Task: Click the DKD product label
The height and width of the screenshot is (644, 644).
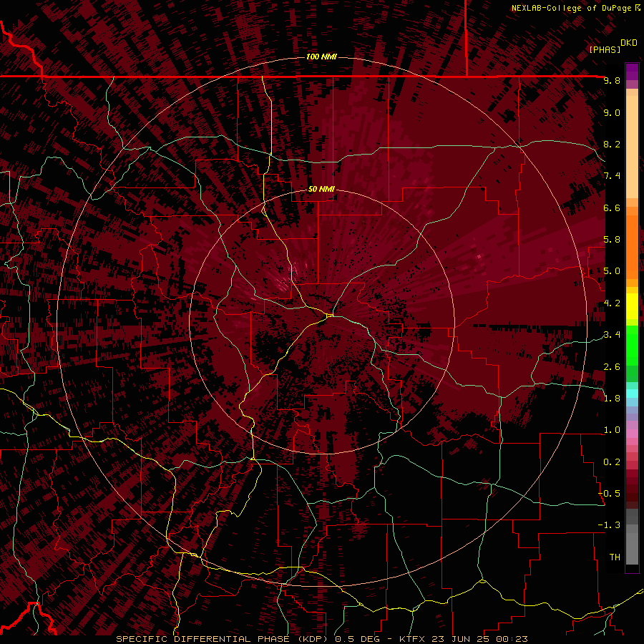Action: click(629, 43)
